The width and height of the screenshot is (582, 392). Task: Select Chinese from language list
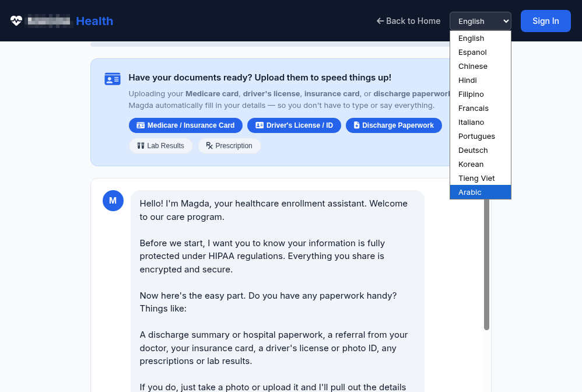pyautogui.click(x=472, y=66)
